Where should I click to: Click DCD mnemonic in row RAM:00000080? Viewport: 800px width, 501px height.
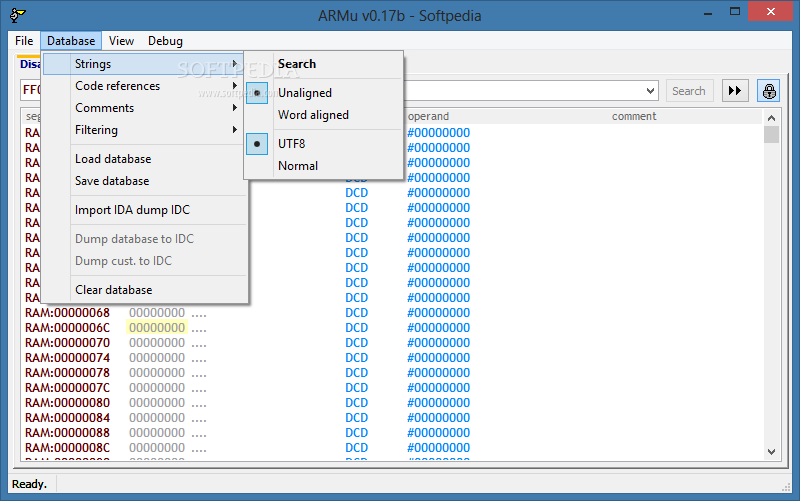pyautogui.click(x=357, y=403)
